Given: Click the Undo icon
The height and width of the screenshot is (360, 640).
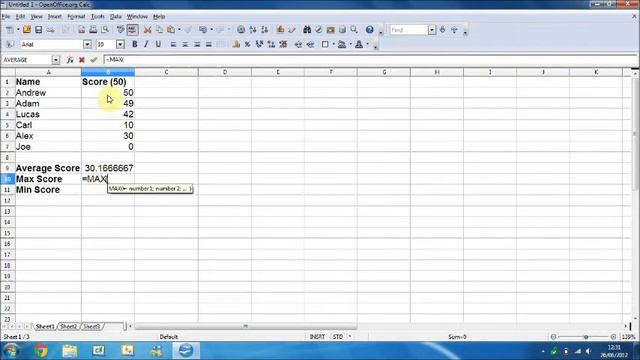Looking at the screenshot, I should tap(203, 30).
